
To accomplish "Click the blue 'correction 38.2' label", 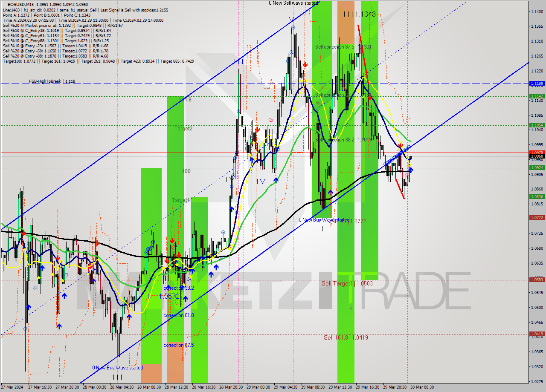I will 179,288.
